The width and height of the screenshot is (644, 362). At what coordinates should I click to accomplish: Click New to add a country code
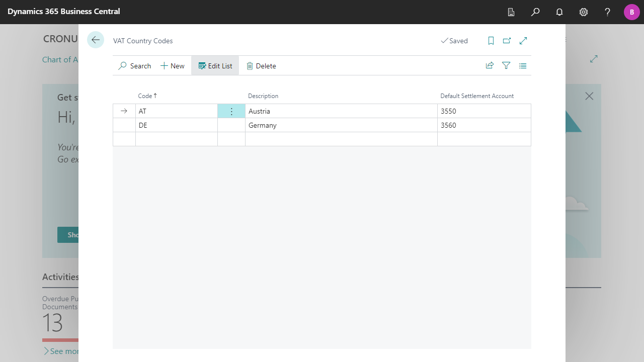(173, 66)
